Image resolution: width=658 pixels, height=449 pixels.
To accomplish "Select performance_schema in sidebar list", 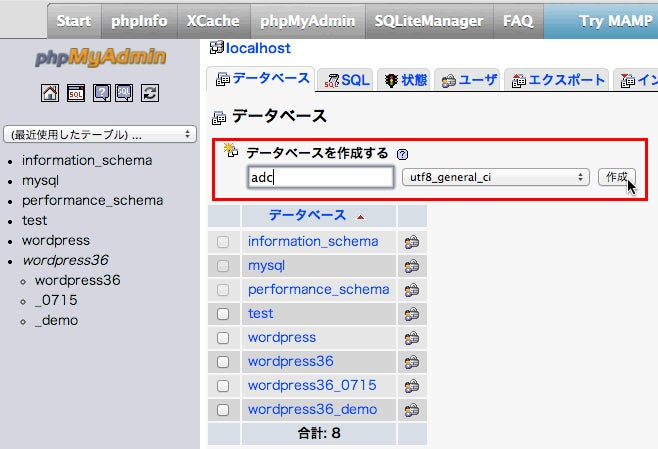I will coord(92,201).
